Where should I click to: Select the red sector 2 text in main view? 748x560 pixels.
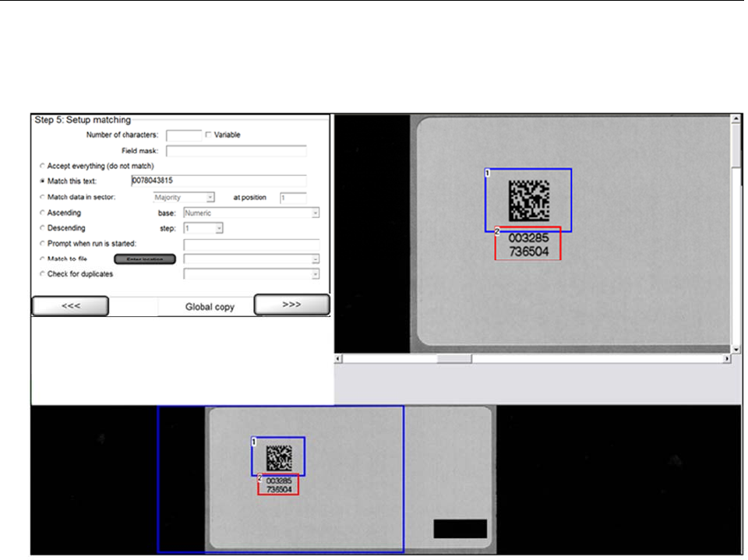point(527,243)
